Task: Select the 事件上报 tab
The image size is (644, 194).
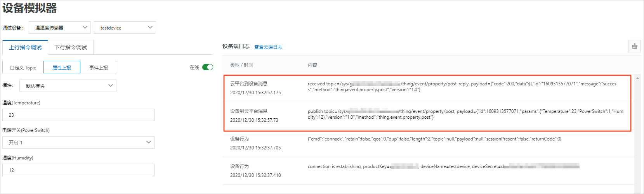Action: pos(99,68)
